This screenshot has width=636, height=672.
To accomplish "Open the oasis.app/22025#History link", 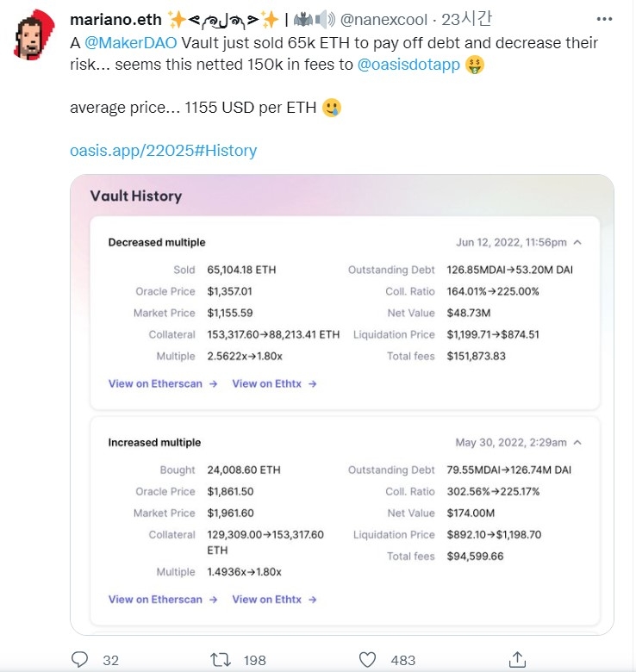I will (x=163, y=151).
